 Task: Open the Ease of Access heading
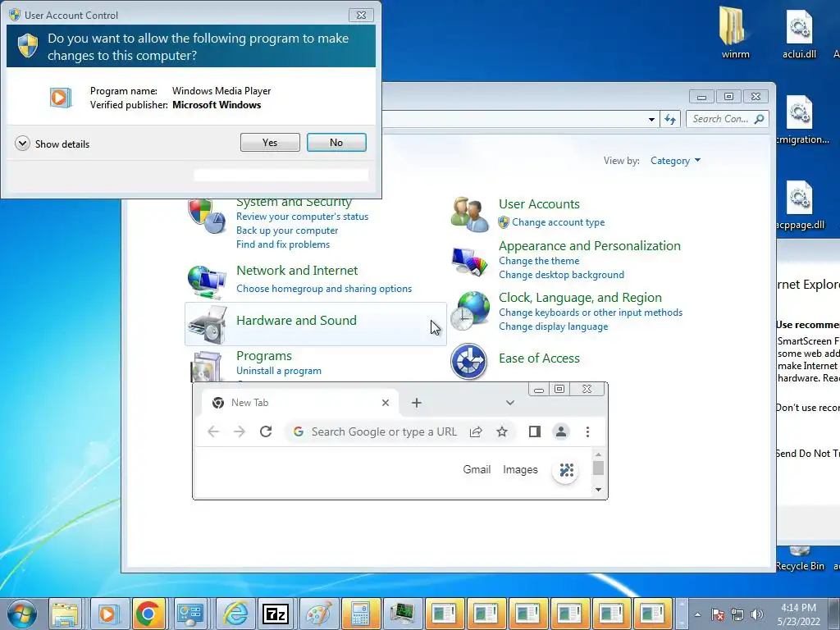point(539,358)
